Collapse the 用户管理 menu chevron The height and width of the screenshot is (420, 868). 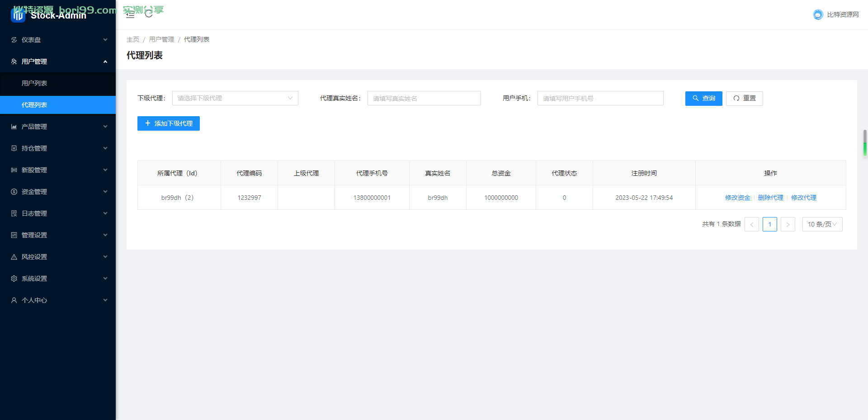coord(105,61)
